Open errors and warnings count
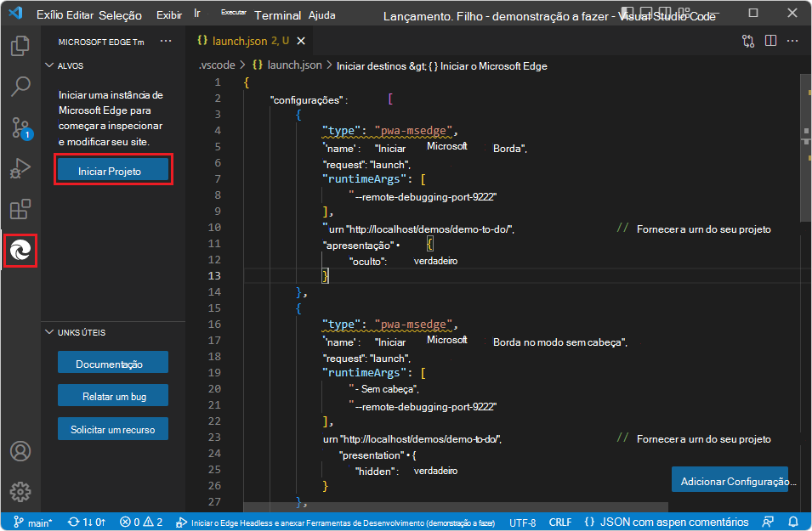The image size is (812, 531). [141, 523]
